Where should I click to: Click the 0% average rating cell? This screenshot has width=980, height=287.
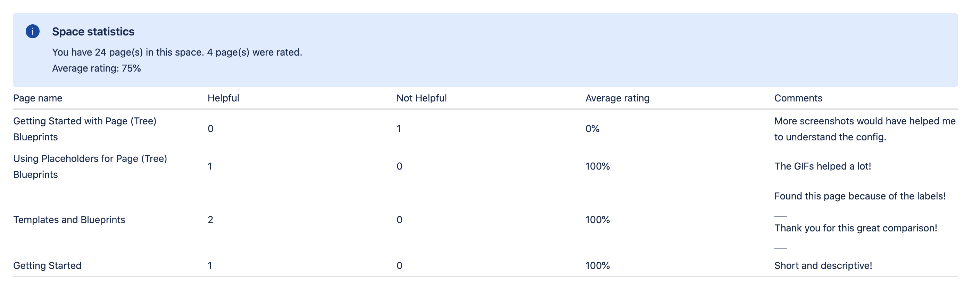pyautogui.click(x=592, y=129)
